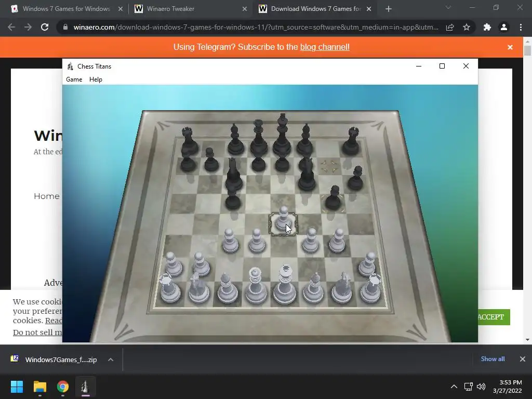532x399 pixels.
Task: Open the Windows Start menu
Action: pyautogui.click(x=17, y=387)
